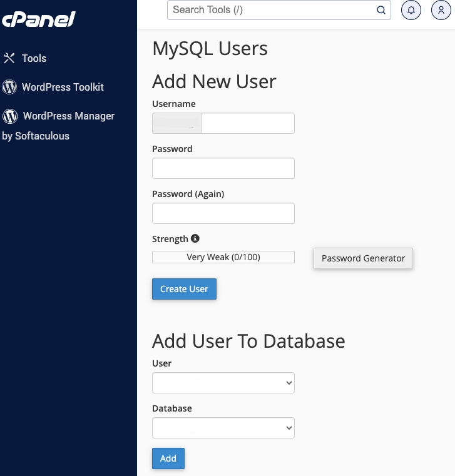Click the Strength label text
The width and height of the screenshot is (455, 476).
coord(170,239)
